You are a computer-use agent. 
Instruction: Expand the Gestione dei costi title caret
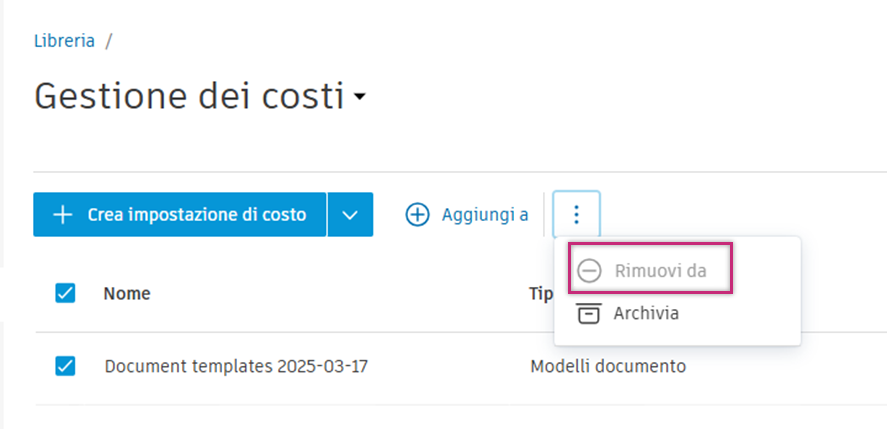coord(360,98)
